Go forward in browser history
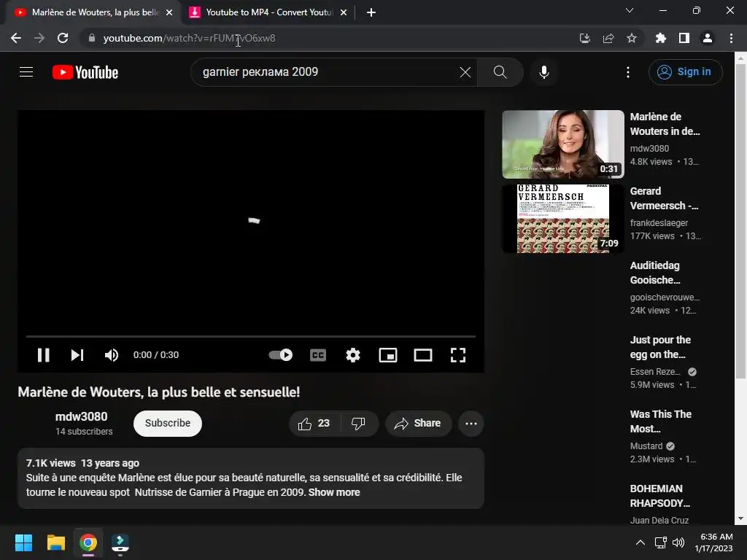Viewport: 747px width, 560px height. [x=39, y=38]
